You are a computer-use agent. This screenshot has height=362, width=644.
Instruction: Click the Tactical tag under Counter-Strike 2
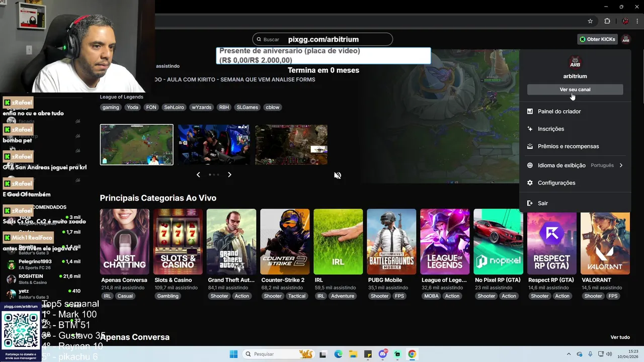tap(297, 296)
